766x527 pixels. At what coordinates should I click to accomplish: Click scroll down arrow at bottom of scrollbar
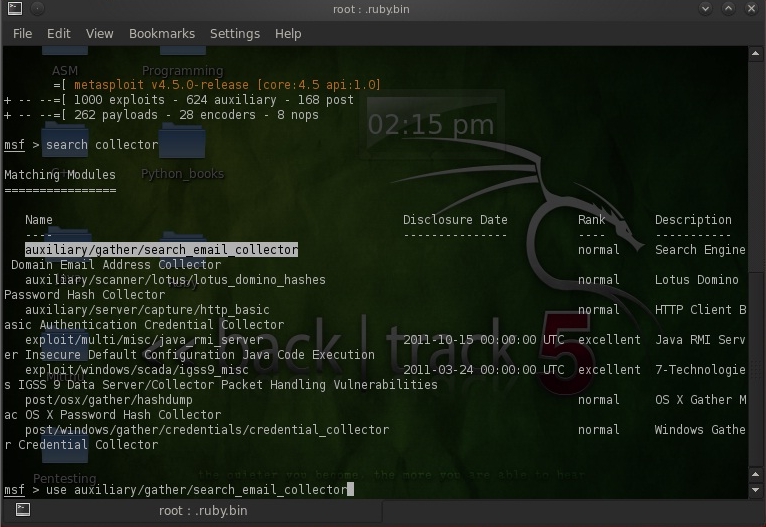pos(755,490)
